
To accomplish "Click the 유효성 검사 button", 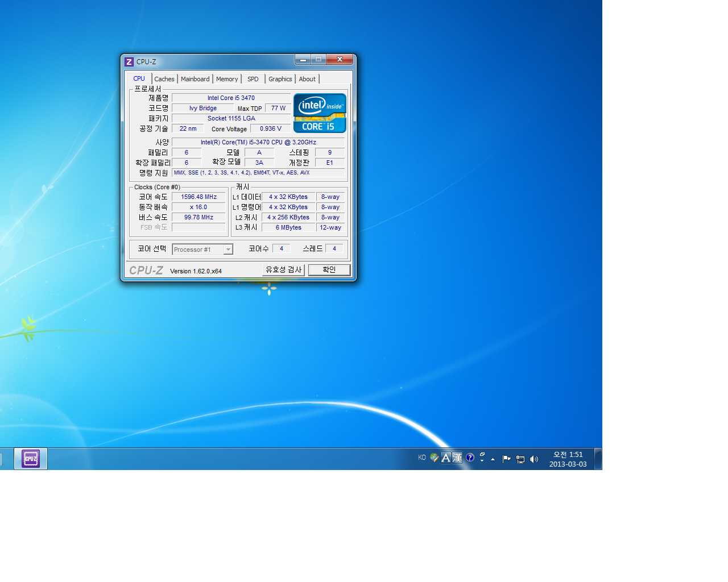I will (284, 269).
